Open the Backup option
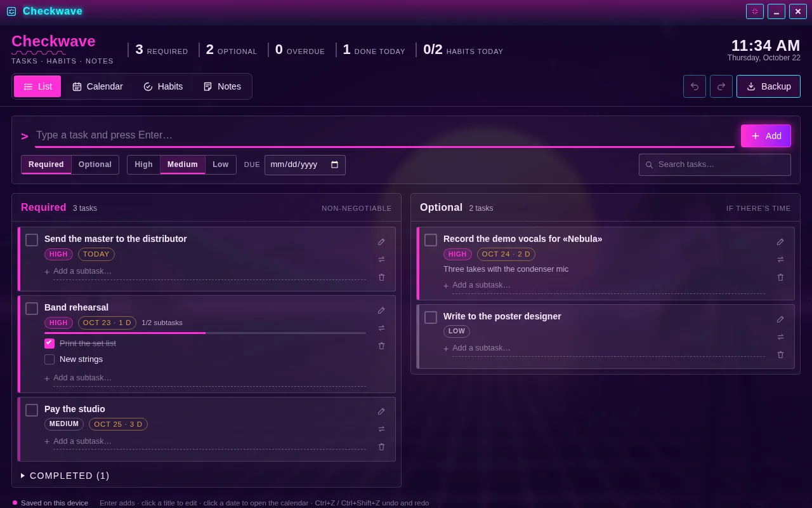Viewport: 812px width, 508px height. click(768, 86)
